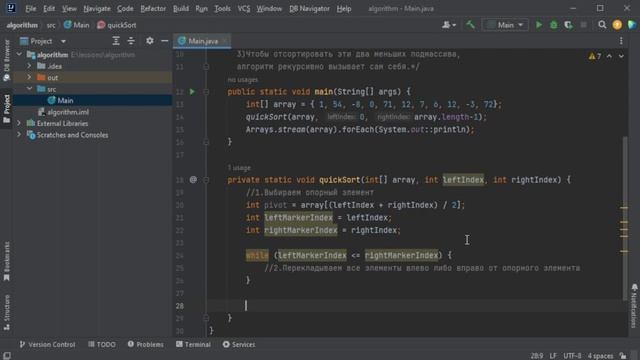
Task: Go to previous highlighted error with up arrow
Action: pos(609,56)
